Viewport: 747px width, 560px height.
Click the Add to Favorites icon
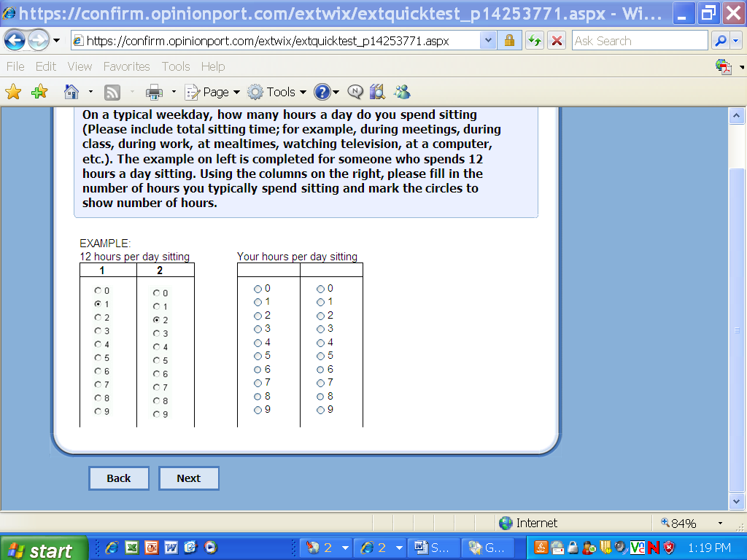(39, 92)
